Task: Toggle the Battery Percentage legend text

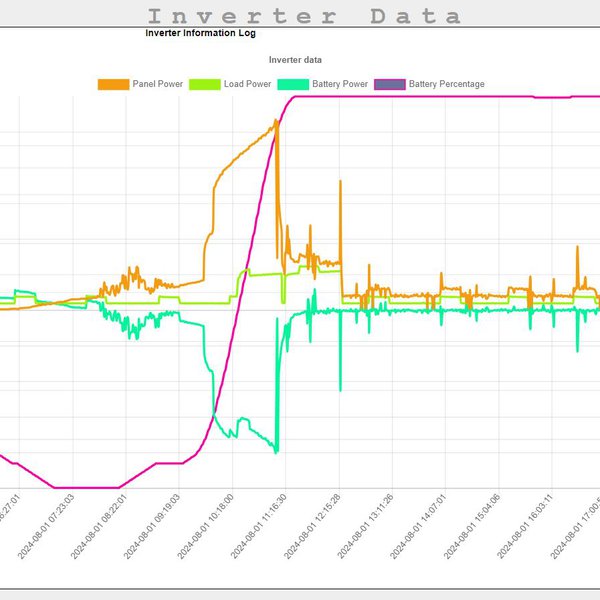Action: (x=446, y=84)
